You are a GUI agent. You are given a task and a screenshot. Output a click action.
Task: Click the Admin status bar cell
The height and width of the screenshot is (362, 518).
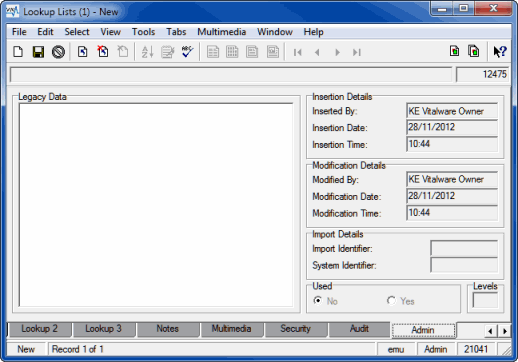436,349
